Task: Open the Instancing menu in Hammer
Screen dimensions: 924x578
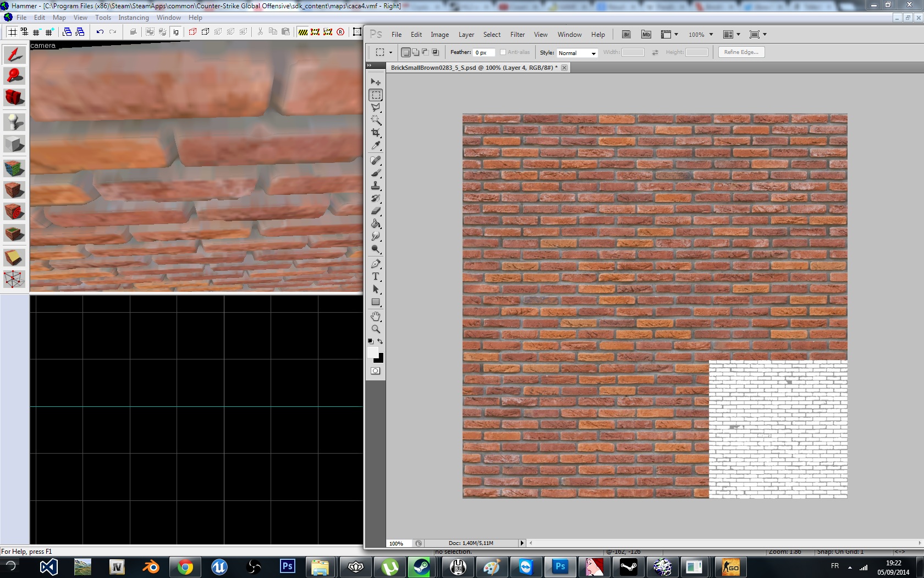Action: tap(133, 18)
